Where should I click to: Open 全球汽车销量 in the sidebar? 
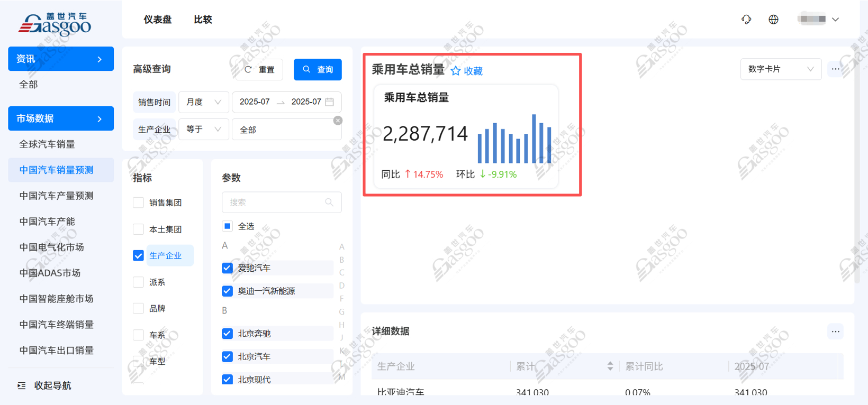click(x=47, y=144)
